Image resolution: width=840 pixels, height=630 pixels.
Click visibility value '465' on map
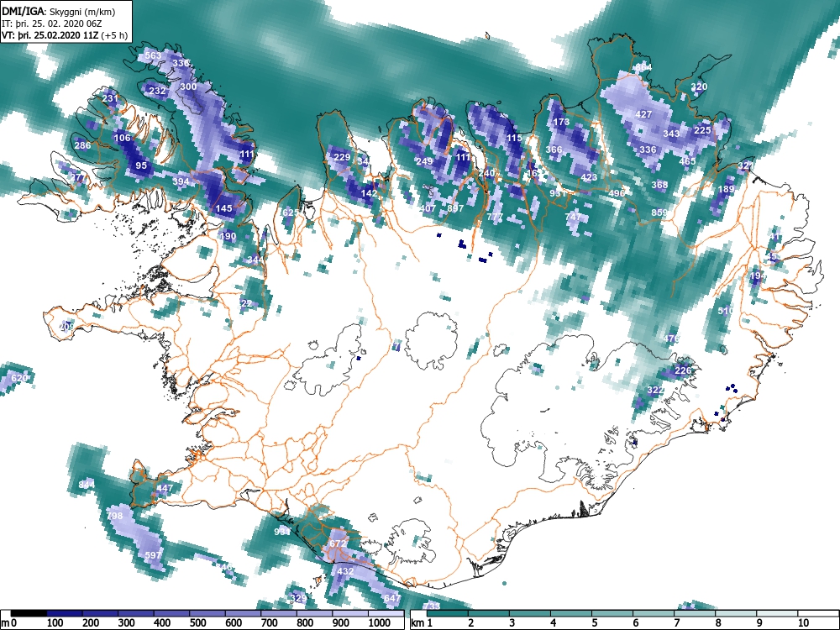[x=687, y=160]
